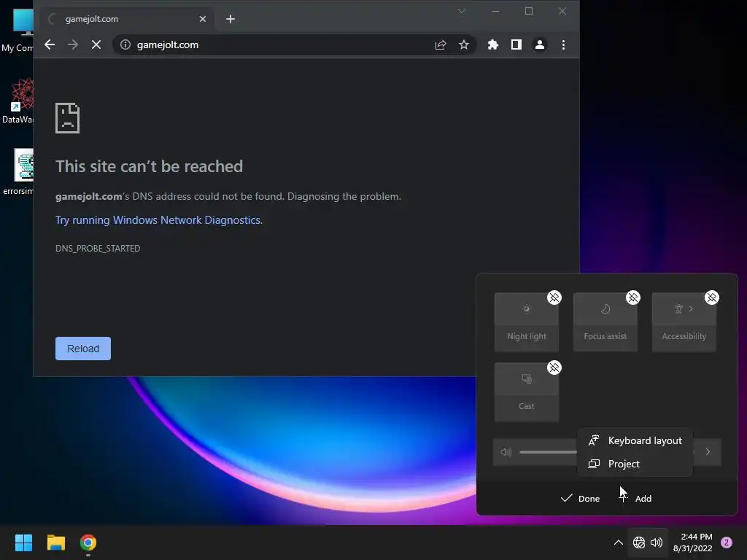The width and height of the screenshot is (747, 560).
Task: Select the errorsim desktop icon
Action: coord(18,171)
